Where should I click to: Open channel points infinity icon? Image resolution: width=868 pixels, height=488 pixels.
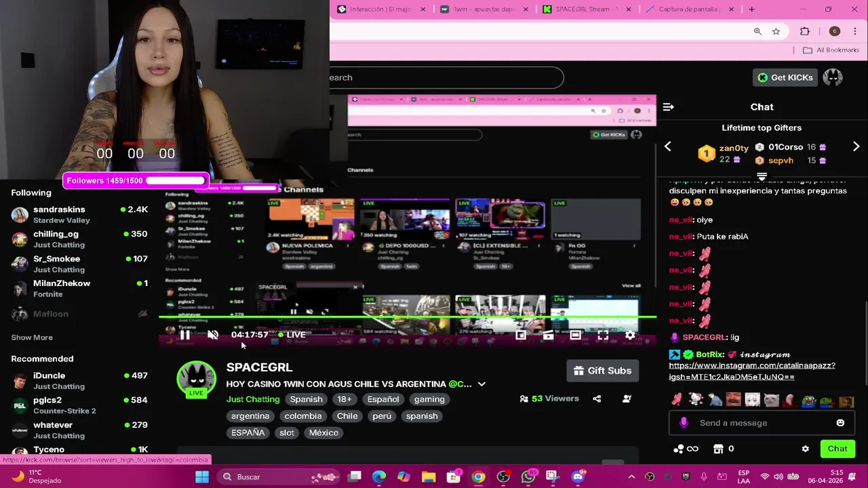[686, 449]
